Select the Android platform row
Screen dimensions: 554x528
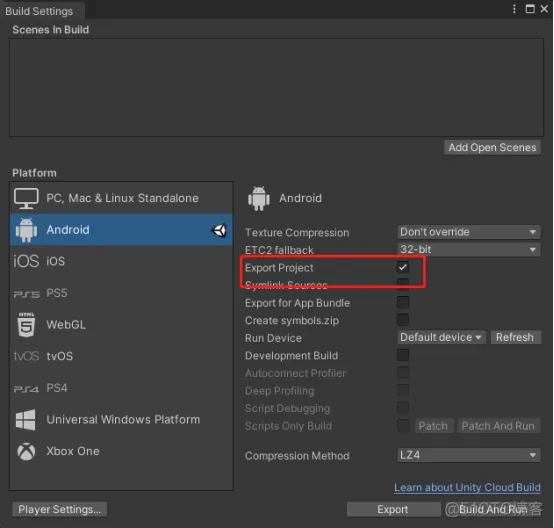click(x=121, y=230)
